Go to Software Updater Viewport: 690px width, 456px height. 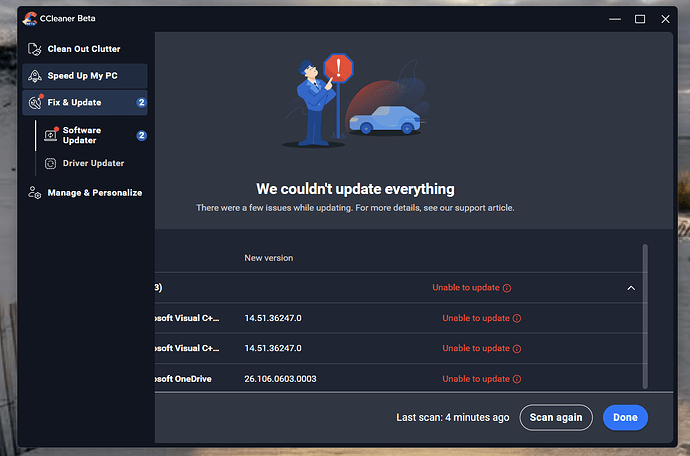point(95,135)
